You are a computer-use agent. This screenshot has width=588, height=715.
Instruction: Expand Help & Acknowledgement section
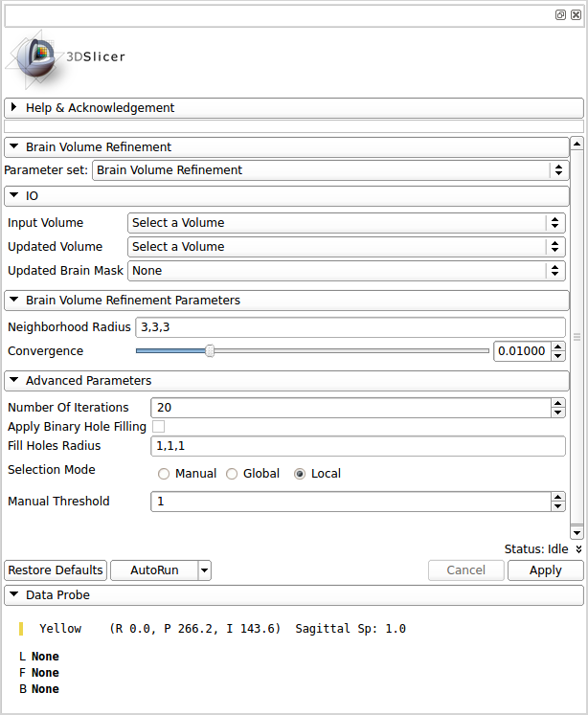(14, 108)
